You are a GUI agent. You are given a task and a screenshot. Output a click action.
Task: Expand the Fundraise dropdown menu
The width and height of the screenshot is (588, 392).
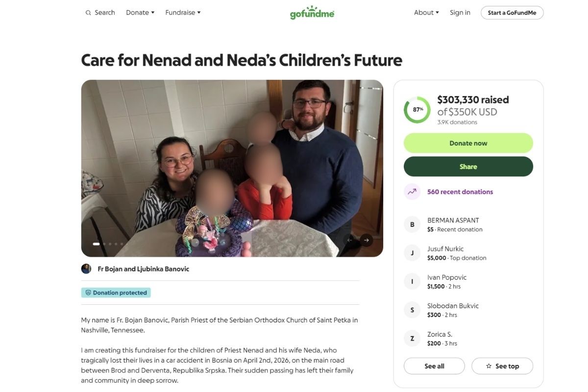pyautogui.click(x=183, y=13)
